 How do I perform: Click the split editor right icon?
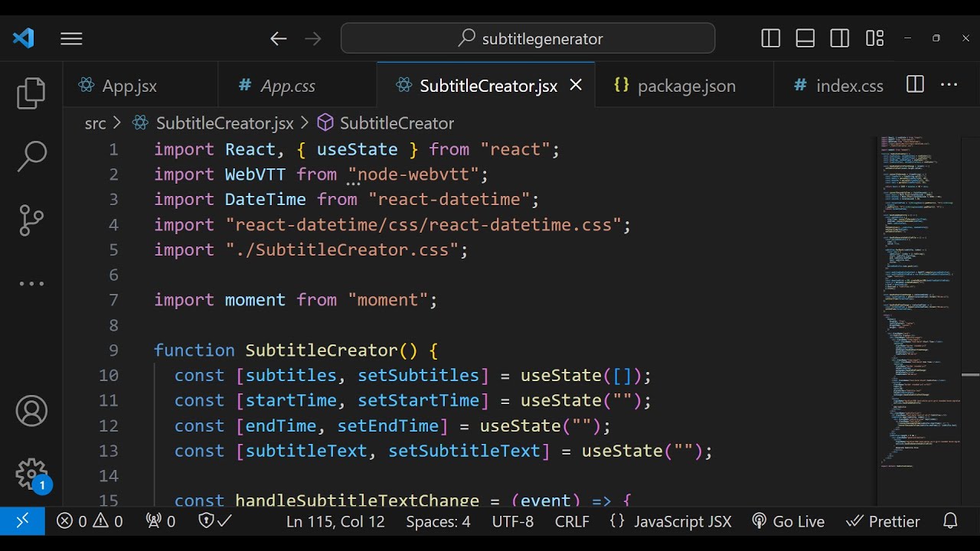click(915, 85)
